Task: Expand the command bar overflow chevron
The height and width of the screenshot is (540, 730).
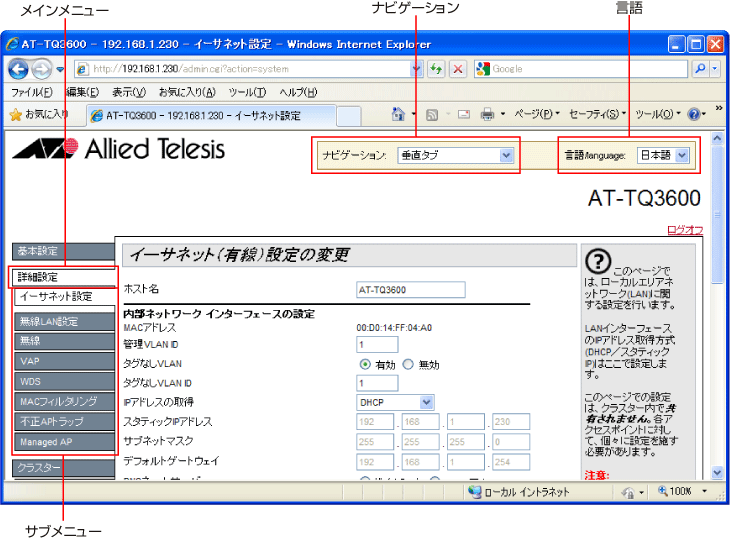Action: click(719, 108)
